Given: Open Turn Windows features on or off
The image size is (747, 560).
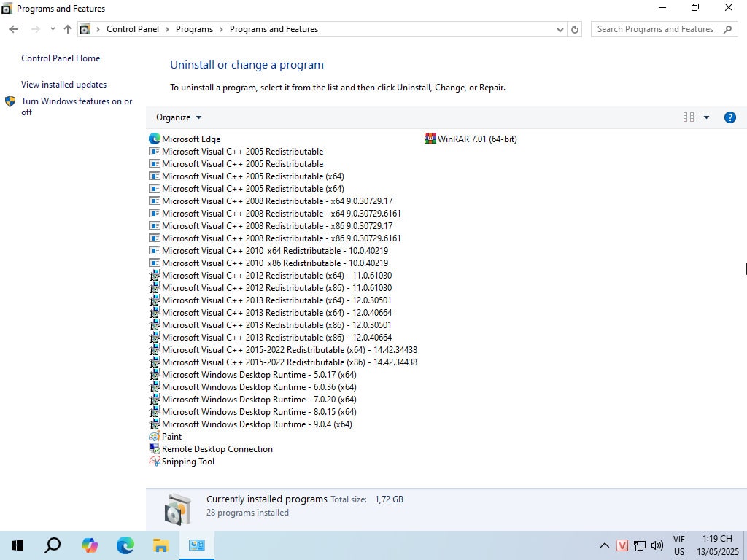Looking at the screenshot, I should tap(77, 106).
